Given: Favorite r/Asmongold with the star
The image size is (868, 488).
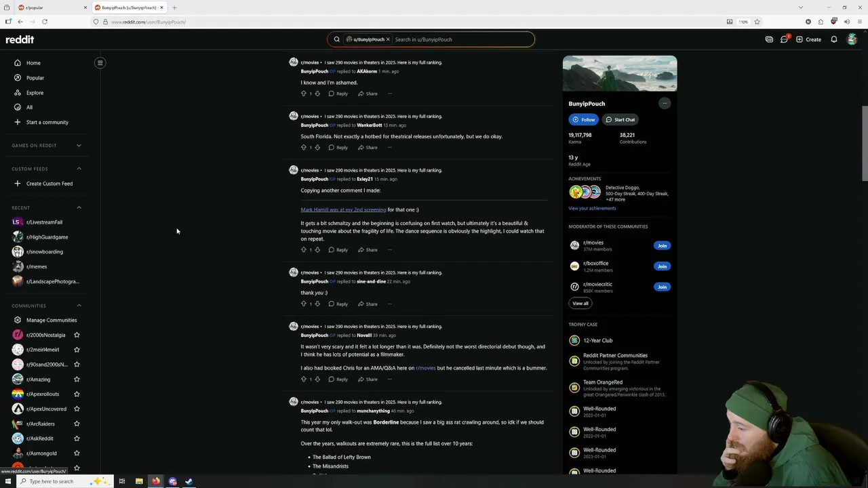Looking at the screenshot, I should pyautogui.click(x=77, y=453).
